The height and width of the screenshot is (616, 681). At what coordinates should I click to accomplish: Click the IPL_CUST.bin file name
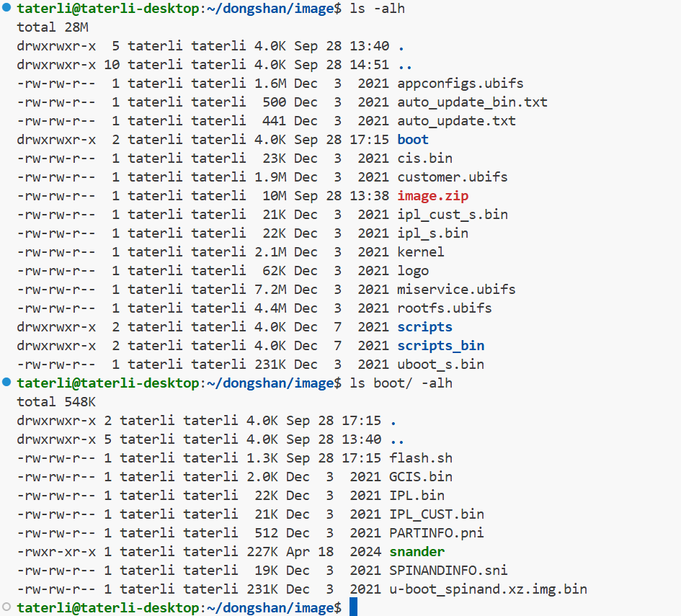click(437, 514)
